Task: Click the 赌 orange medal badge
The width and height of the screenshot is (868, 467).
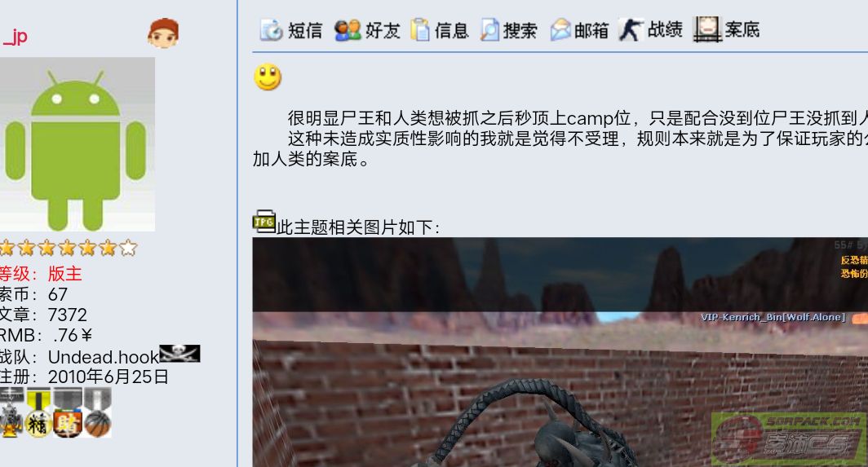Action: pos(68,412)
